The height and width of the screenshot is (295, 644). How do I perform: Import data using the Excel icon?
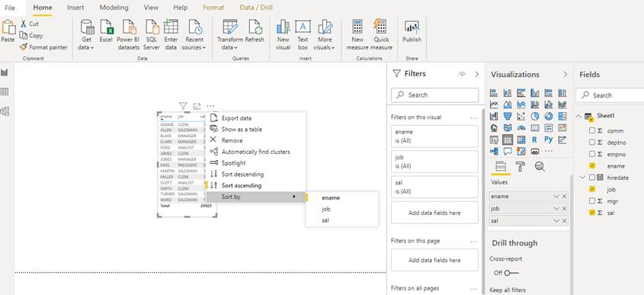106,31
